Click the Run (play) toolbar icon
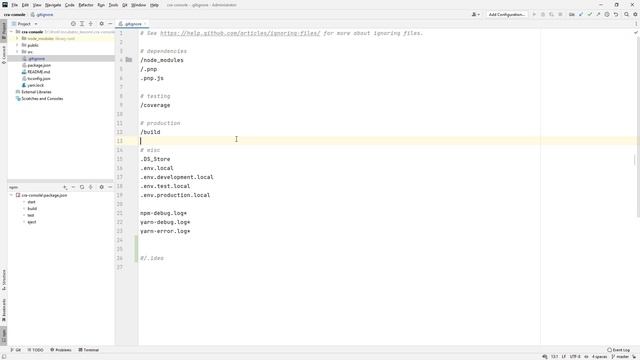The image size is (640, 360). (534, 14)
